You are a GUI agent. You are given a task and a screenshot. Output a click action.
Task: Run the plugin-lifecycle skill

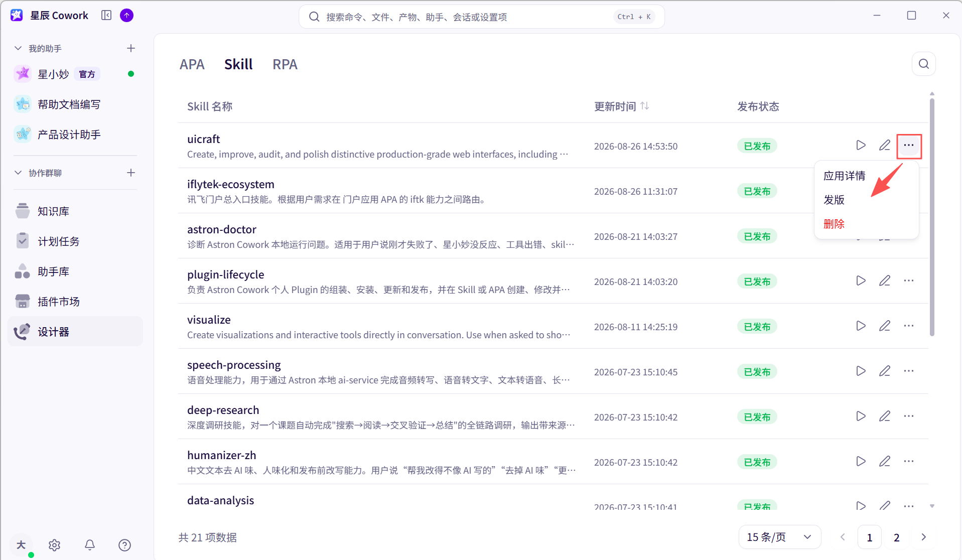861,281
